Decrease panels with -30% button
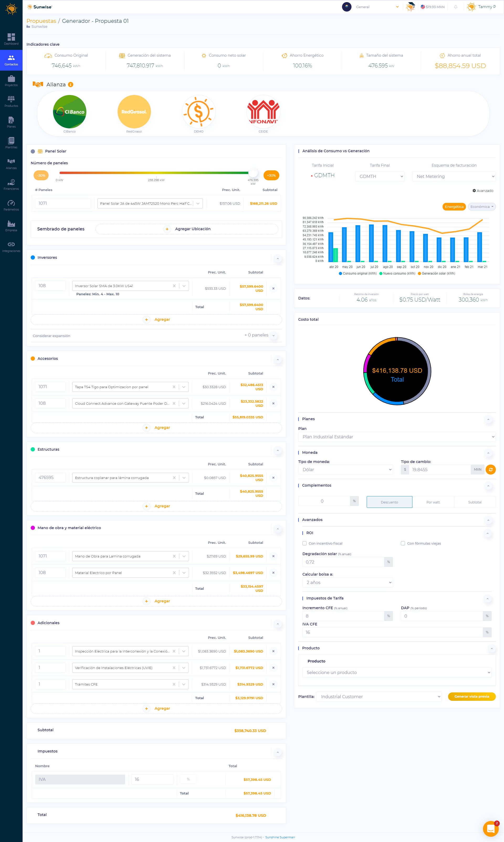The height and width of the screenshot is (842, 504). click(41, 175)
